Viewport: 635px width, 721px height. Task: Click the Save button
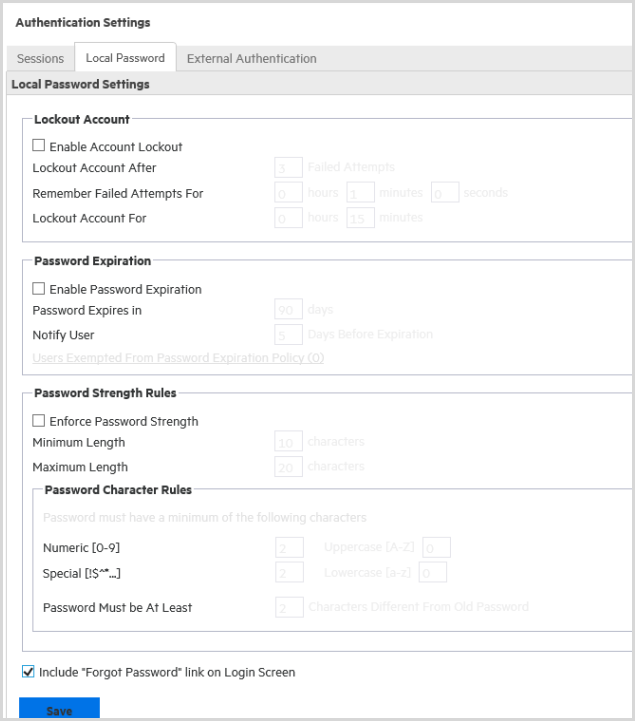point(59,709)
